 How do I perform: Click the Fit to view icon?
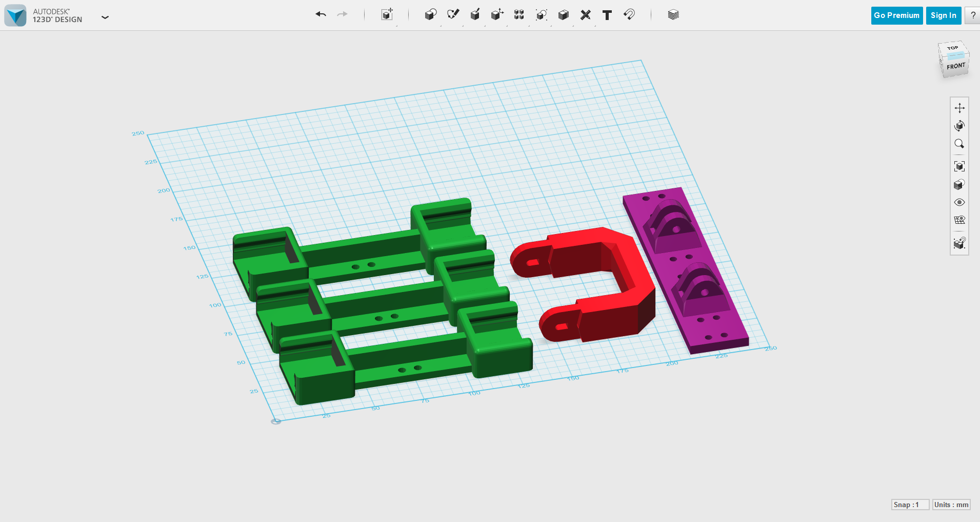[959, 166]
